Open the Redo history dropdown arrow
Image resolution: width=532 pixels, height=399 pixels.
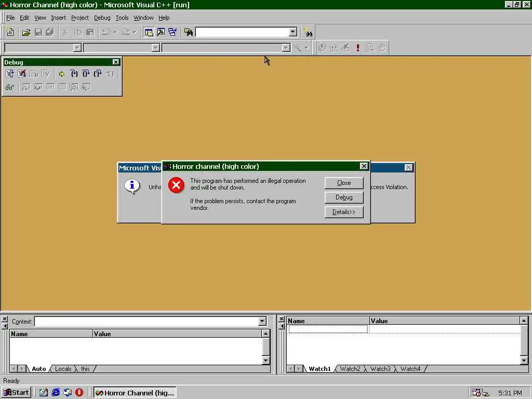click(x=135, y=32)
